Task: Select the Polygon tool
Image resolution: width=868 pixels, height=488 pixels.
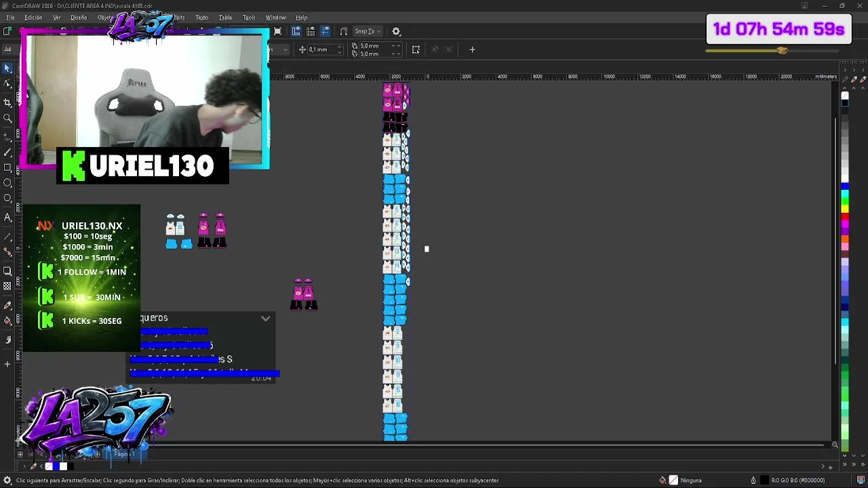Action: click(x=7, y=199)
